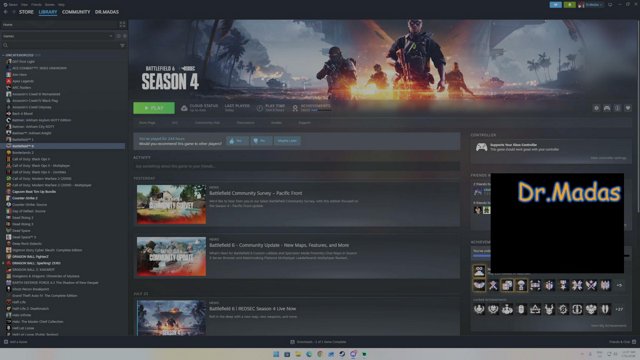The width and height of the screenshot is (640, 360).
Task: Click blue announcements button in title bar
Action: pyautogui.click(x=556, y=4)
